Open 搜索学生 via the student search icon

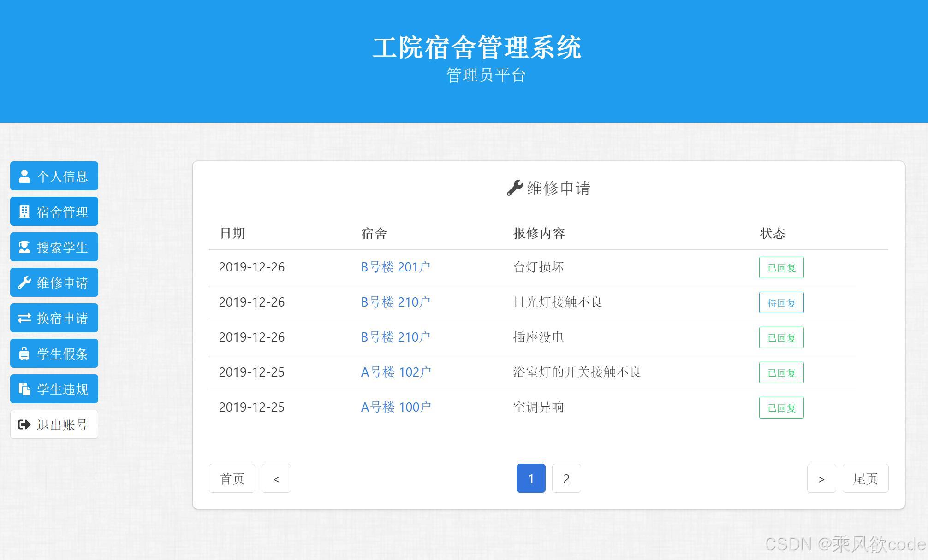[24, 247]
